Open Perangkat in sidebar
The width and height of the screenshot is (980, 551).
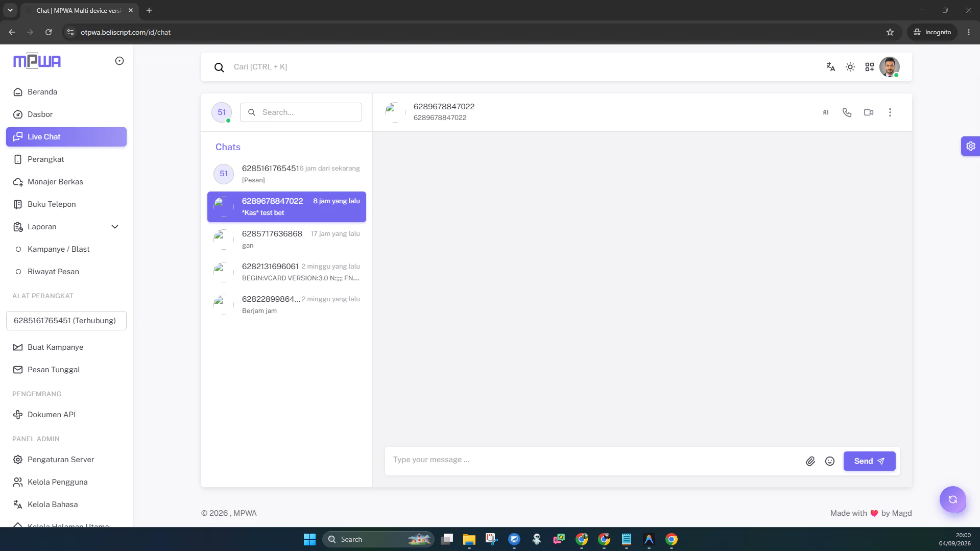66,159
